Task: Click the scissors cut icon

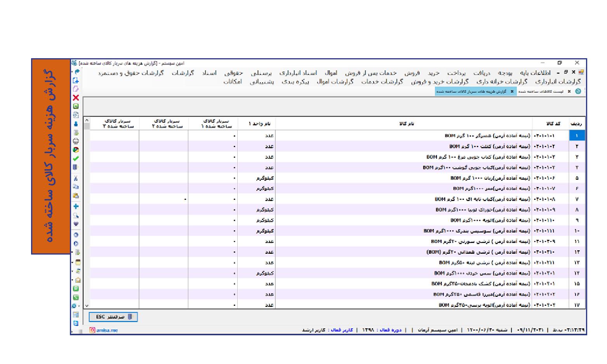Action: [x=76, y=178]
